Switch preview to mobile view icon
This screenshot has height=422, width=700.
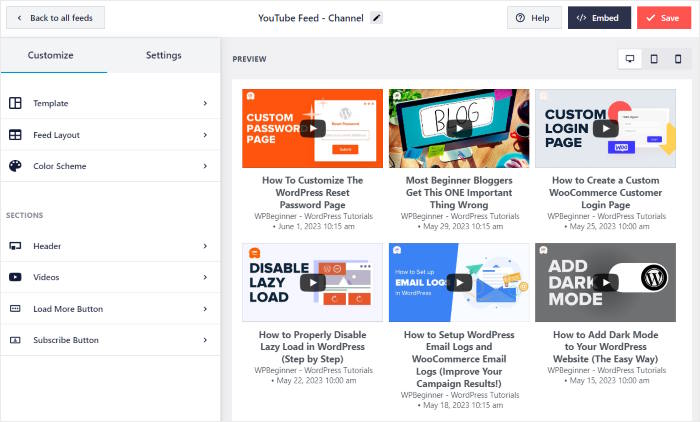678,59
